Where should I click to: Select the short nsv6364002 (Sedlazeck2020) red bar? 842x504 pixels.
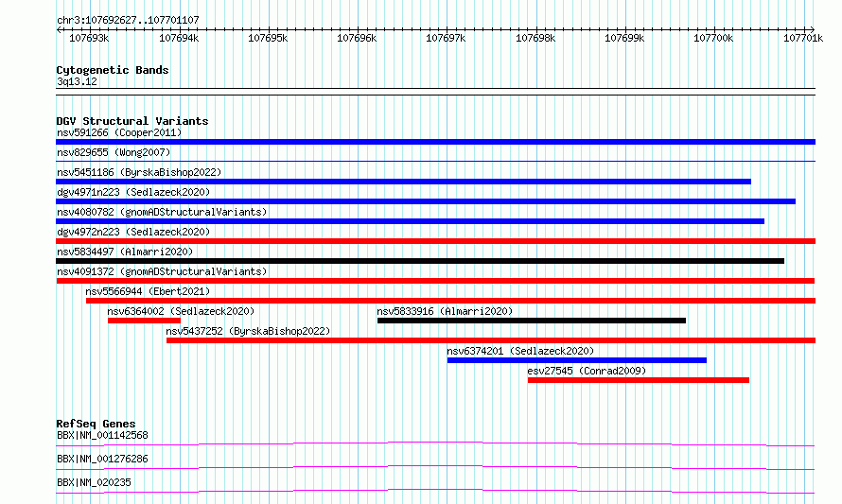coord(144,321)
